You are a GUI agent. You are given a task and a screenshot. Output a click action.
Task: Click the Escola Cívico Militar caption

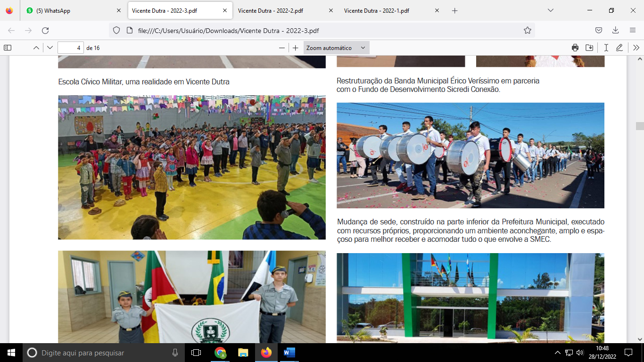tap(144, 82)
